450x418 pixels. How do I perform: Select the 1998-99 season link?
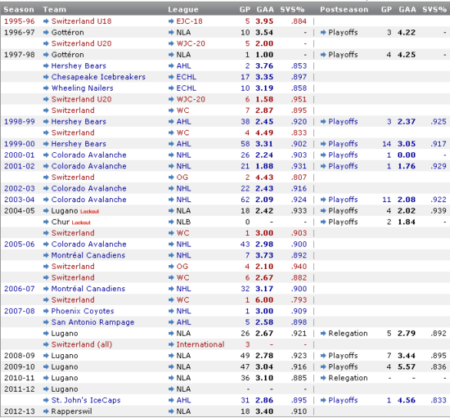coord(19,121)
